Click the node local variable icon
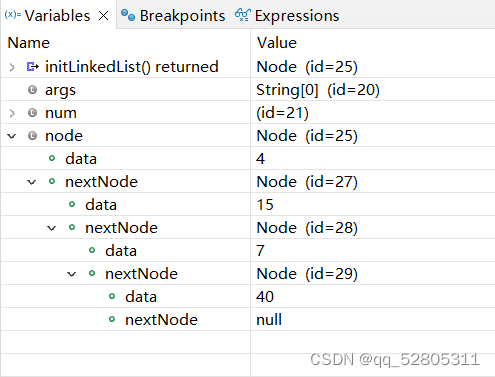 32,136
